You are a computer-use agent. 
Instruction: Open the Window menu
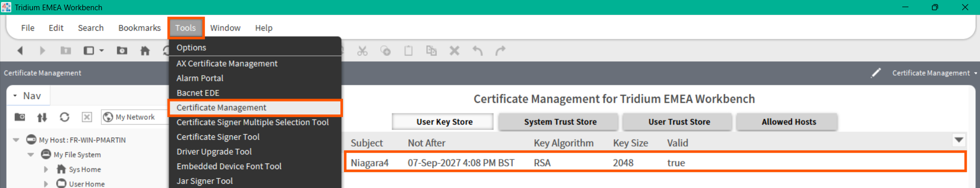coord(225,28)
